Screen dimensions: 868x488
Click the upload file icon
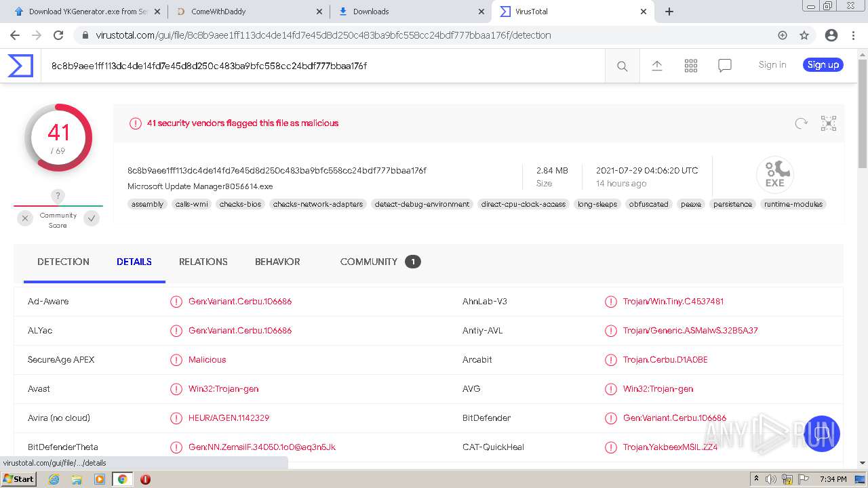656,66
